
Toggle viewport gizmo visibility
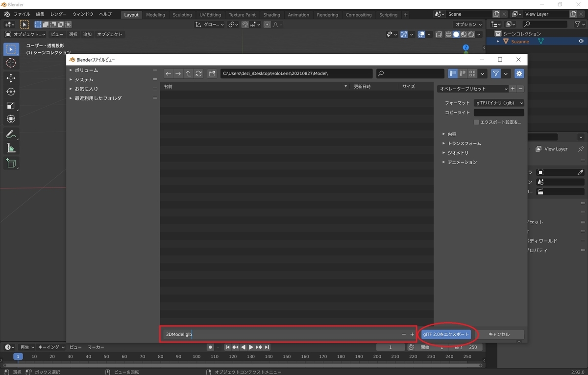pos(404,34)
